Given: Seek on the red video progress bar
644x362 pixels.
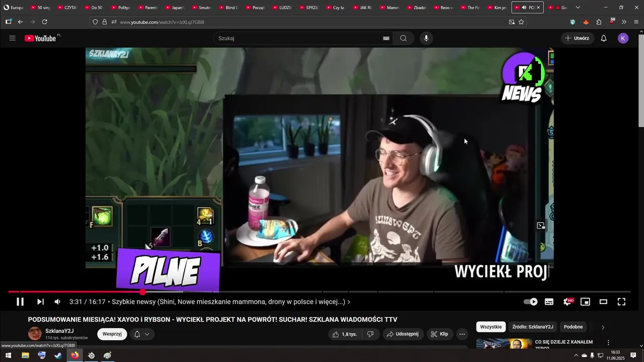Looking at the screenshot, I should (x=75, y=292).
